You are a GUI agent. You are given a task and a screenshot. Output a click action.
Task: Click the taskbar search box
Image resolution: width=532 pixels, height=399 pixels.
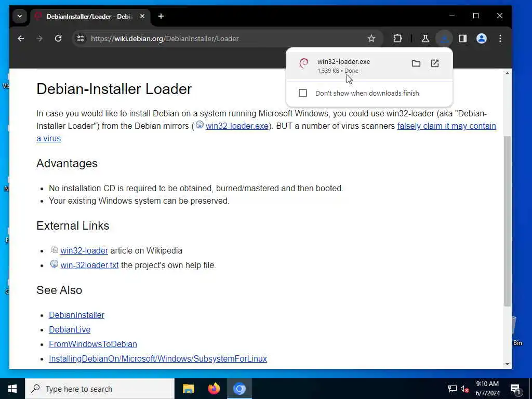coord(100,389)
